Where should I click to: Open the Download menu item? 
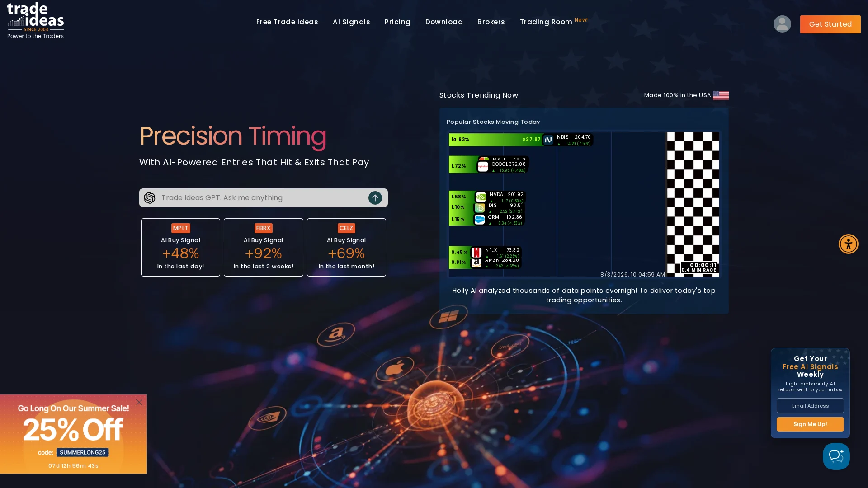[444, 22]
